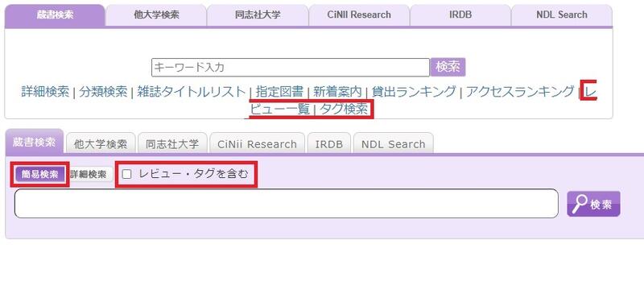Open the top CiNII Research tab

[359, 15]
